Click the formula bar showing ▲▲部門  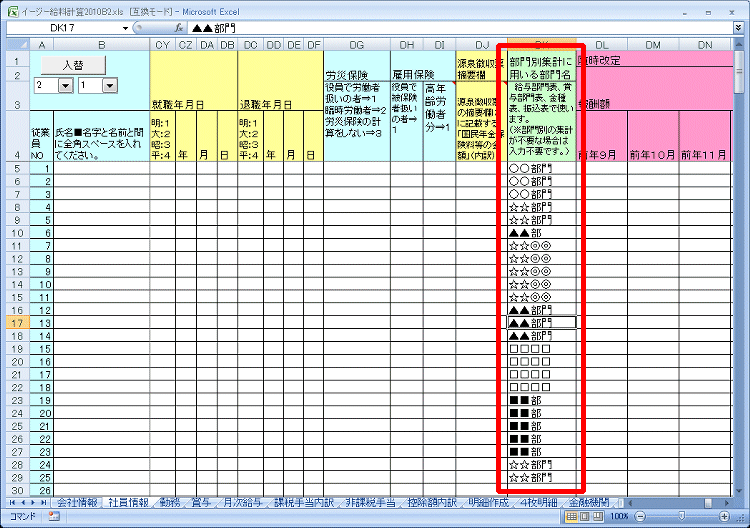(x=460, y=28)
